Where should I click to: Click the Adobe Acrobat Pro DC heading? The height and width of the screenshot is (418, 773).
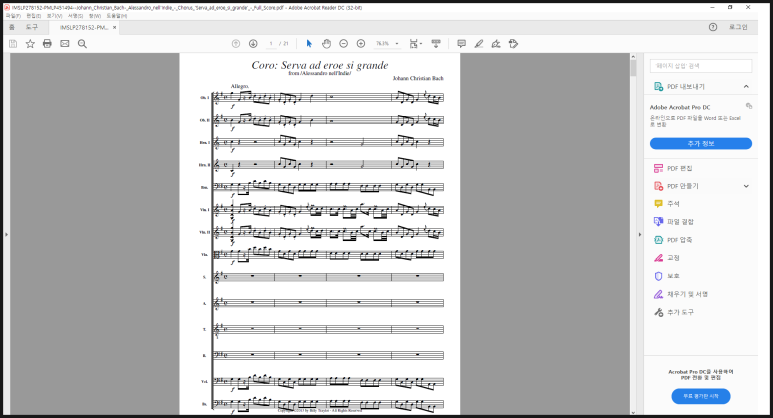coord(680,107)
